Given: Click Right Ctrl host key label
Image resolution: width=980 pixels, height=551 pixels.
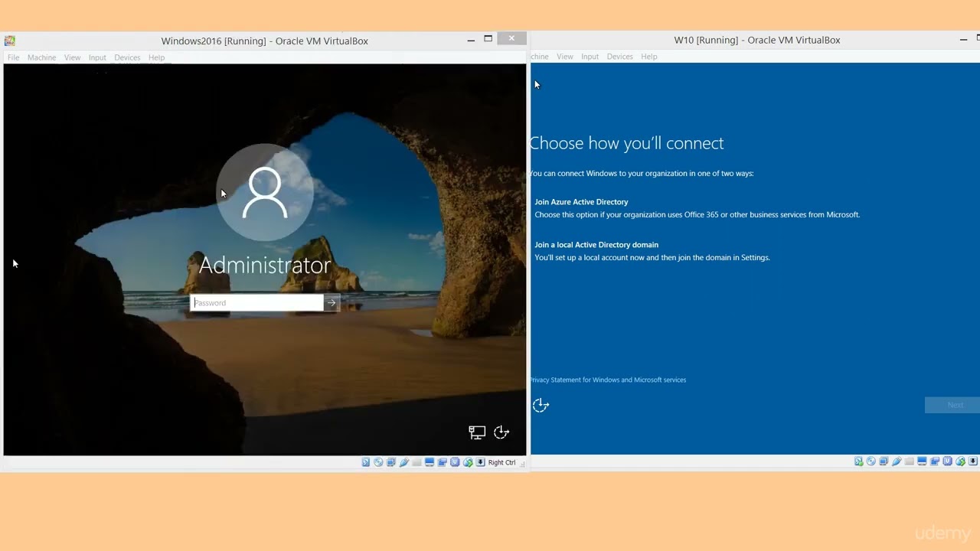Looking at the screenshot, I should 502,462.
